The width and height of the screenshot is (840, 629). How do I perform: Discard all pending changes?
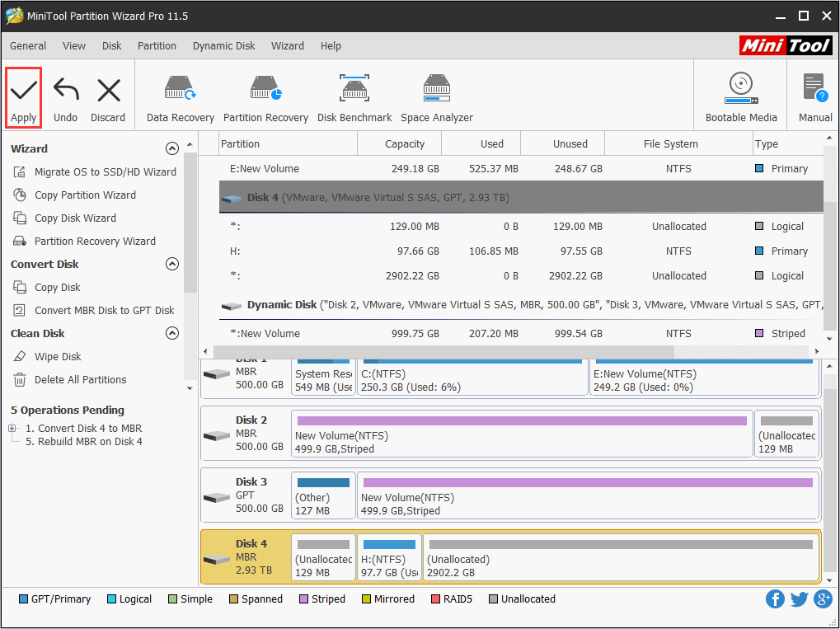108,101
